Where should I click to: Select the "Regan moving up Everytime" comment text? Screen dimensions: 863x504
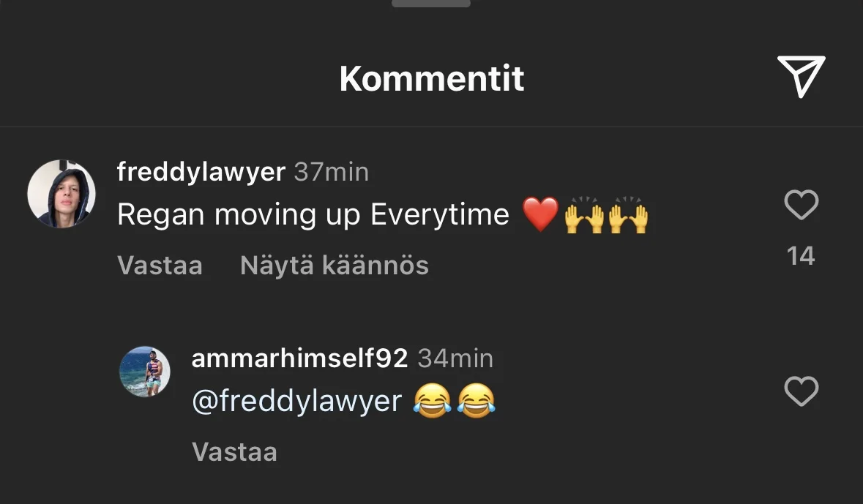tap(313, 214)
